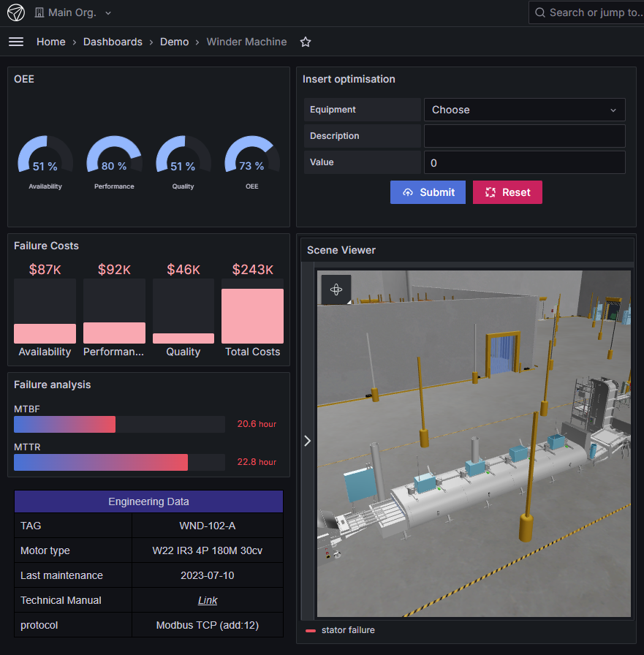
Task: Go to Home breadcrumb
Action: coord(51,42)
